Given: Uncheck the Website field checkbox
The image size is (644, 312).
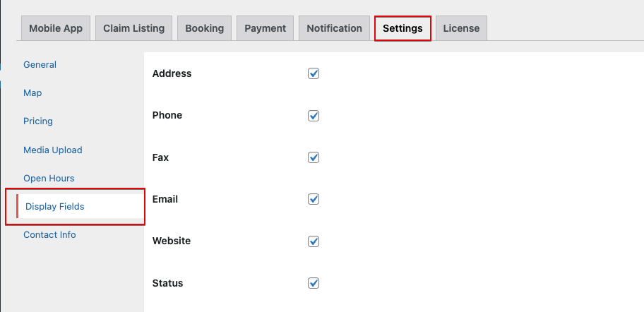Looking at the screenshot, I should (314, 241).
